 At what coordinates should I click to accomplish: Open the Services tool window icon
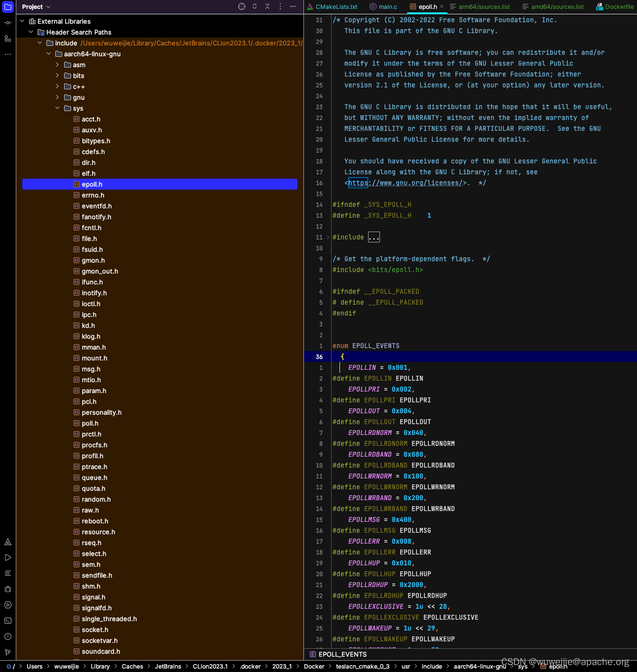pos(8,605)
